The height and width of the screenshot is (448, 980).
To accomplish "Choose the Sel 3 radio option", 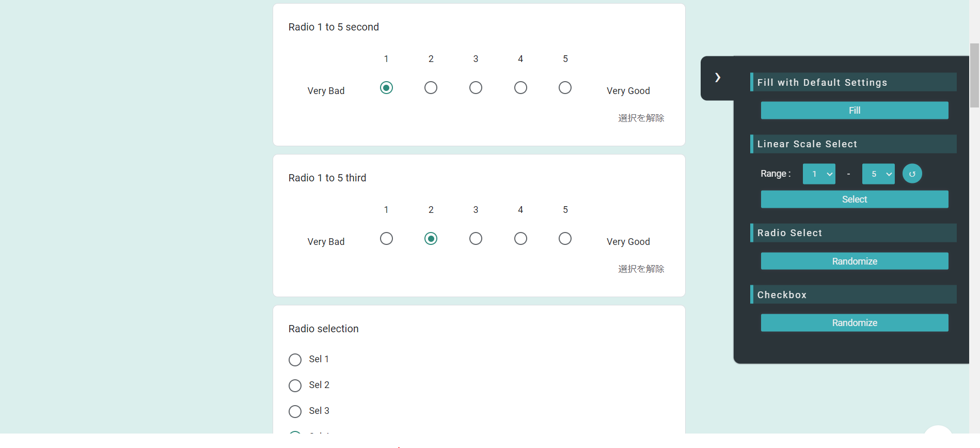I will click(295, 411).
